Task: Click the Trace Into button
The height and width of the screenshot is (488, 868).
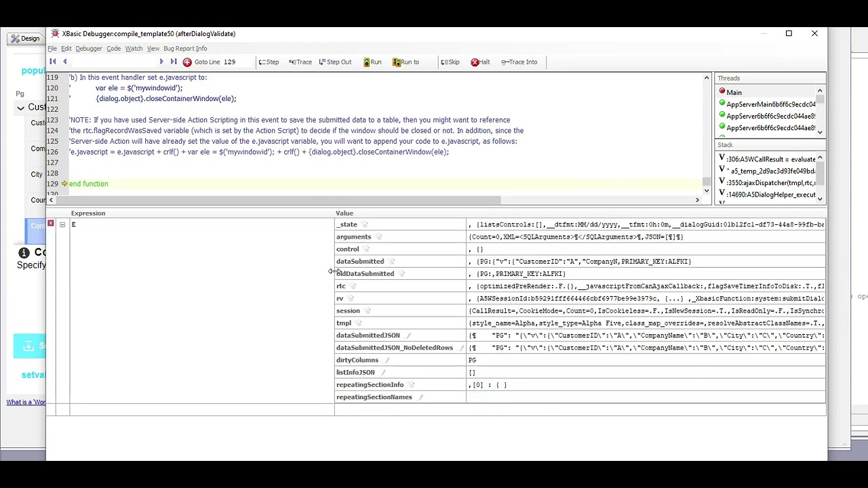Action: (x=519, y=62)
